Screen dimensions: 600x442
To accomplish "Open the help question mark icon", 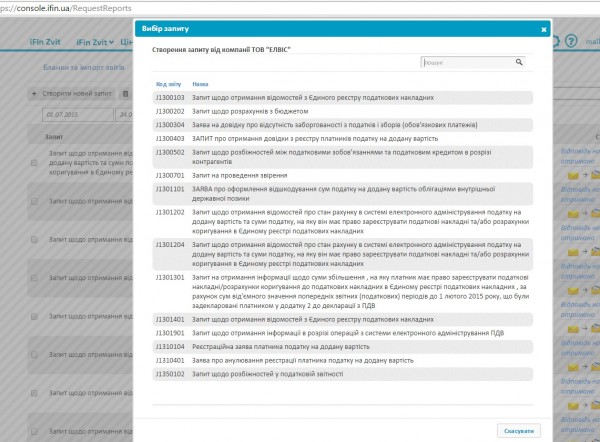I will (x=571, y=41).
